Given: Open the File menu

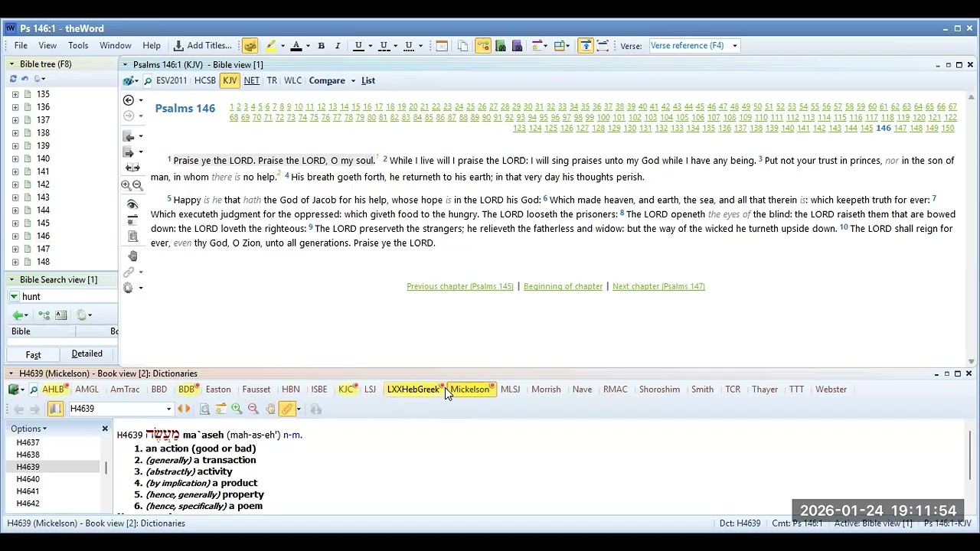Looking at the screenshot, I should 21,46.
